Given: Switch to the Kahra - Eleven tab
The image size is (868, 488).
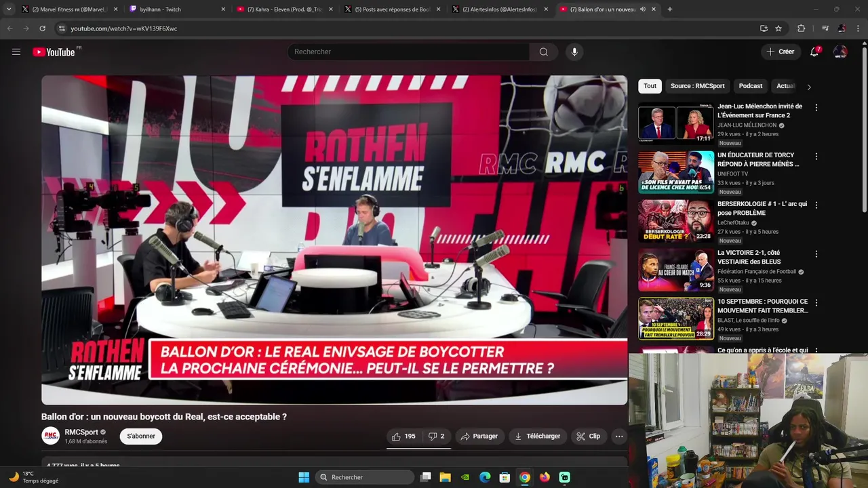Looking at the screenshot, I should [285, 9].
